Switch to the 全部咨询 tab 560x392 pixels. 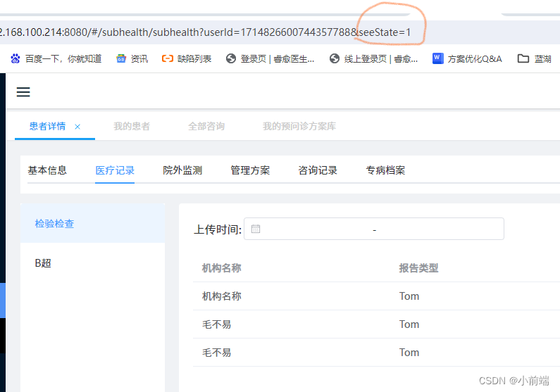pyautogui.click(x=206, y=126)
